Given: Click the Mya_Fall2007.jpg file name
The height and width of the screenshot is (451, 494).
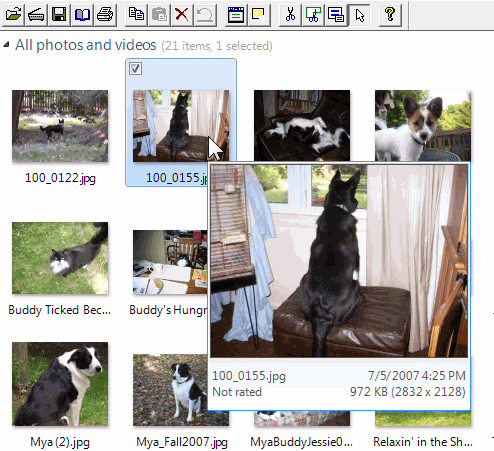Looking at the screenshot, I should pyautogui.click(x=182, y=442).
